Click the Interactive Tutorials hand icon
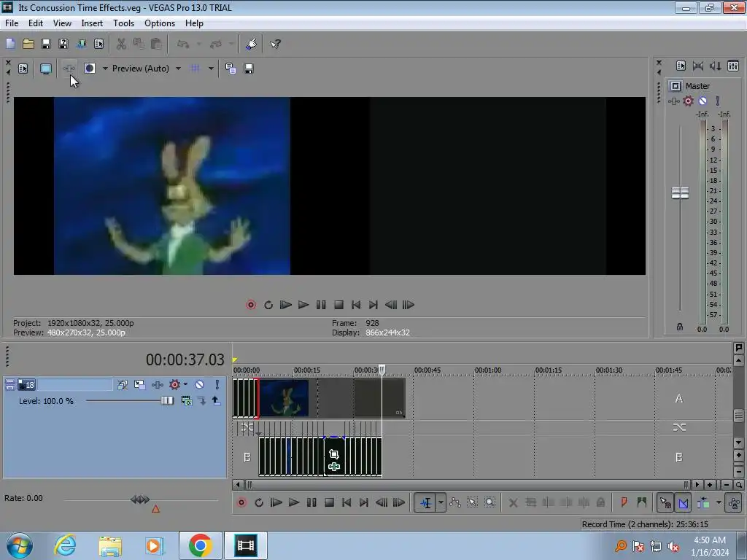The height and width of the screenshot is (560, 747). [x=251, y=44]
